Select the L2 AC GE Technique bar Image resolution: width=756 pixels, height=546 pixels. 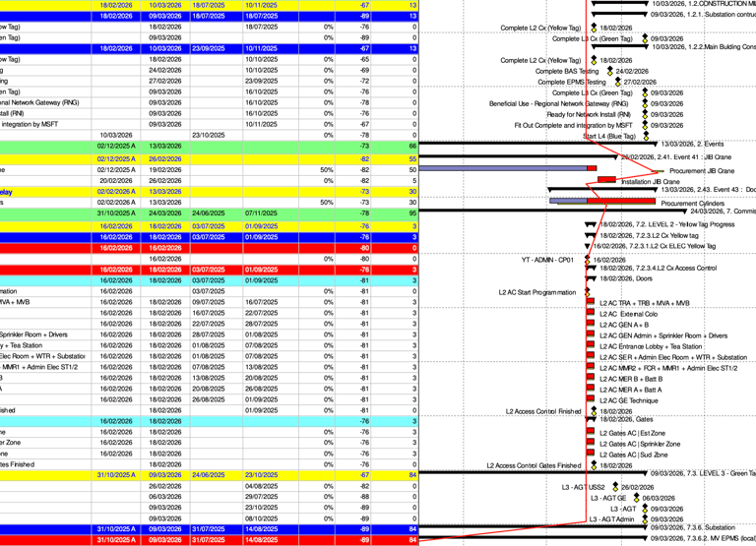[x=591, y=399]
